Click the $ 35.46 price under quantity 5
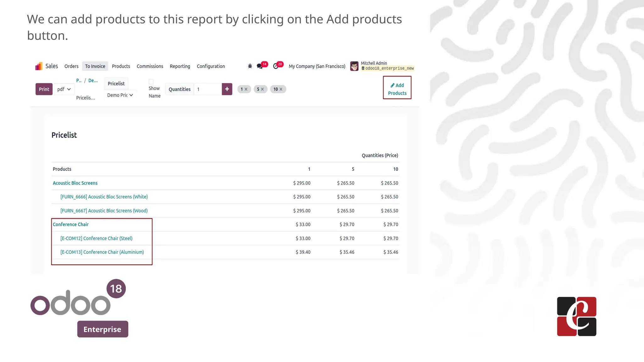This screenshot has width=644, height=362. (347, 252)
